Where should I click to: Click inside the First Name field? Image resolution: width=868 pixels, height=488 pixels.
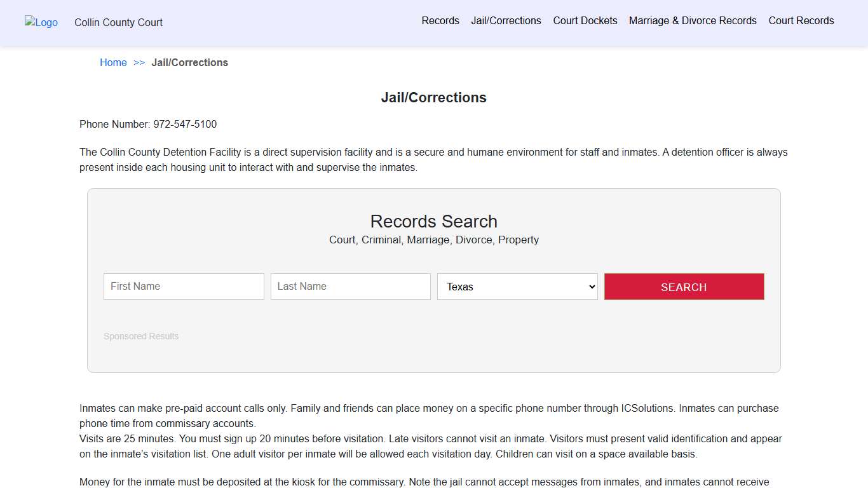pos(183,287)
